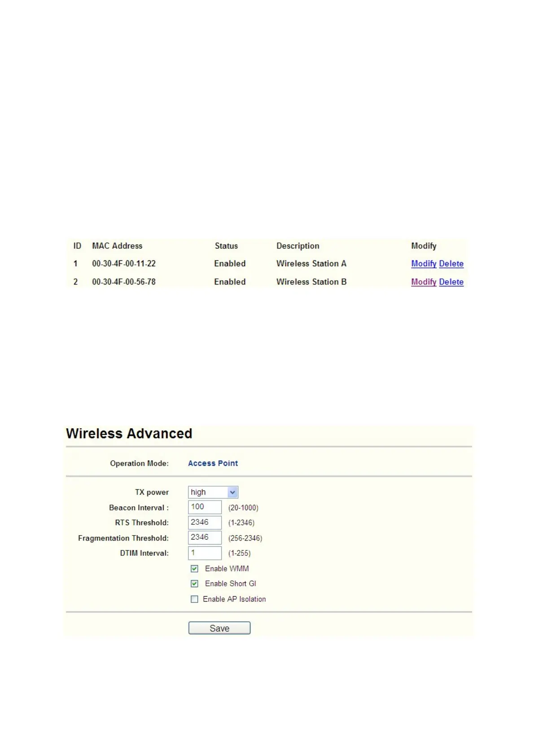Click the (1-255) range hint
This screenshot has width=534, height=756.
coord(240,554)
